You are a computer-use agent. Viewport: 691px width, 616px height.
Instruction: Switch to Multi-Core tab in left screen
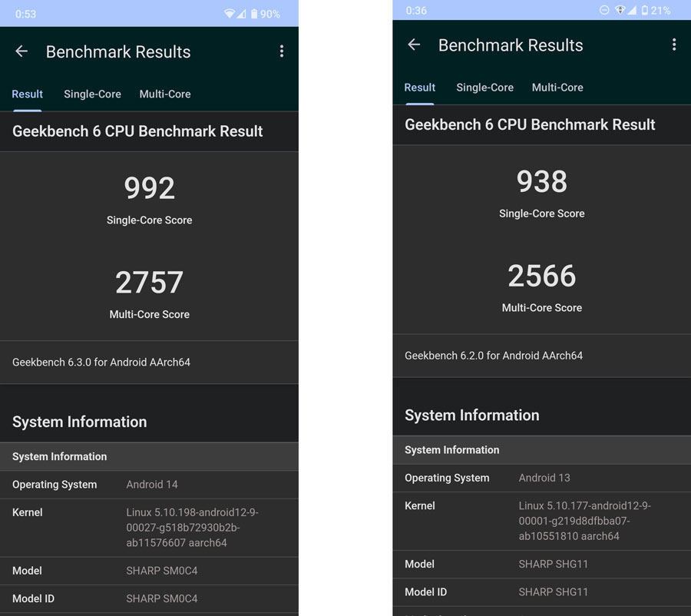[x=165, y=94]
